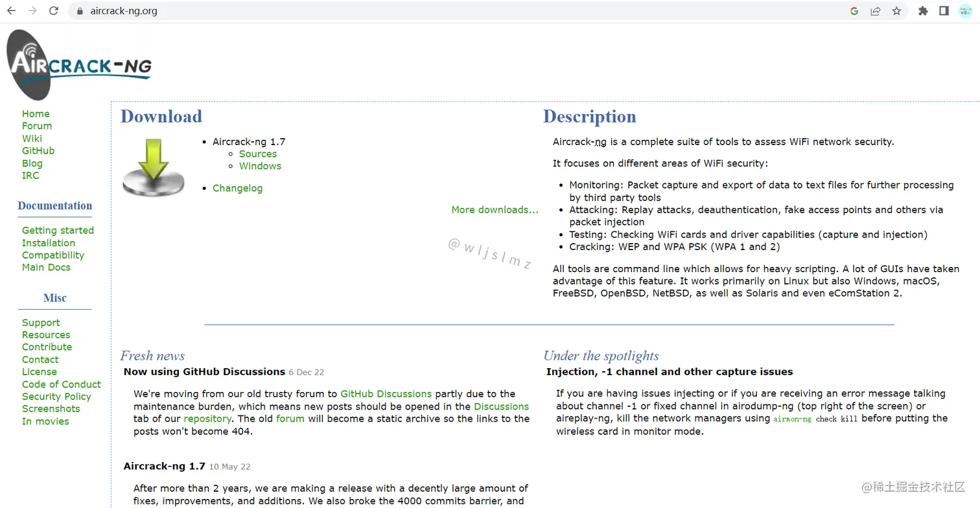Open Resources link under Misc
Viewport: 980px width, 508px height.
(46, 335)
